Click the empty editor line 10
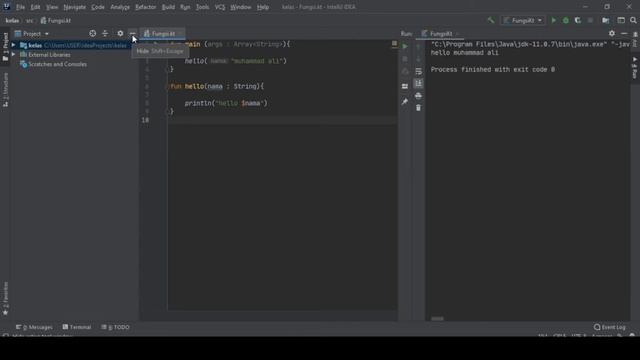This screenshot has width=640, height=360. click(x=282, y=120)
